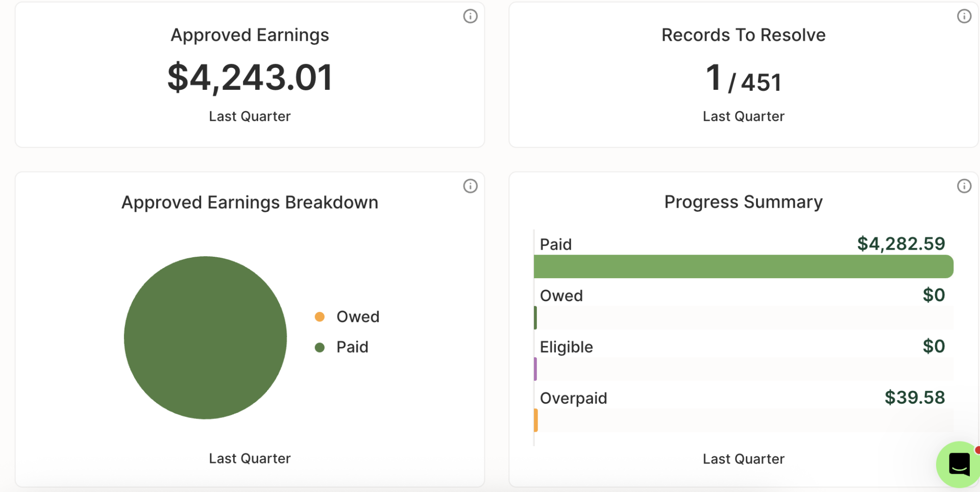Select the Approved Earnings Breakdown card title
980x492 pixels.
pos(250,202)
